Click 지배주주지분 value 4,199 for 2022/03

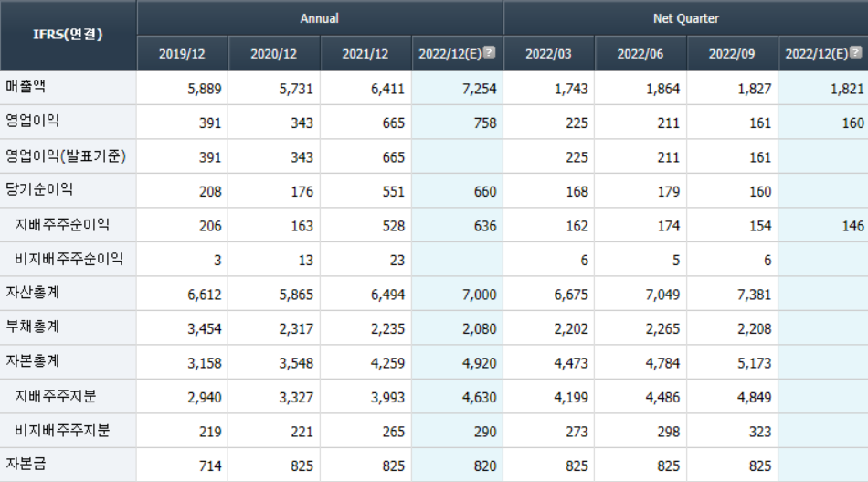click(571, 398)
